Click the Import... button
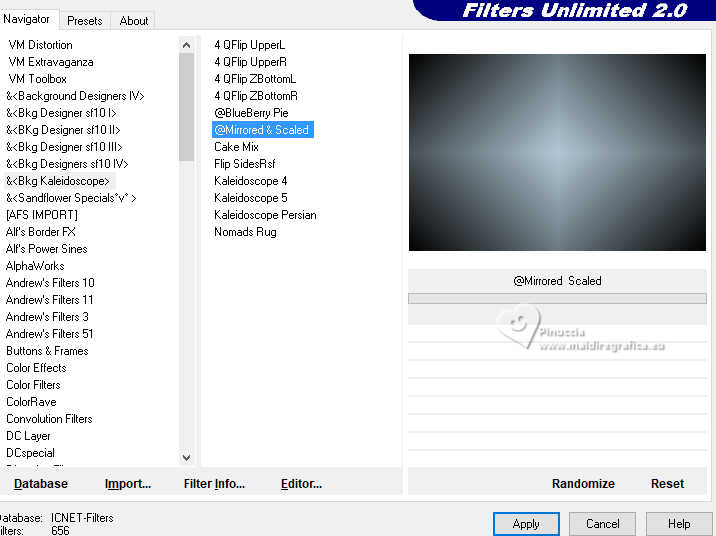The height and width of the screenshot is (536, 716). (x=128, y=483)
